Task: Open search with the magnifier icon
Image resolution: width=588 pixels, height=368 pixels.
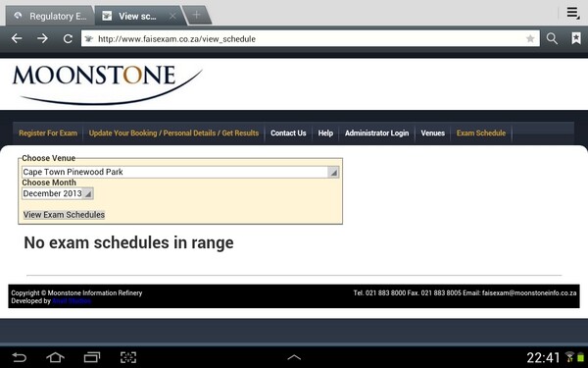Action: click(x=552, y=38)
